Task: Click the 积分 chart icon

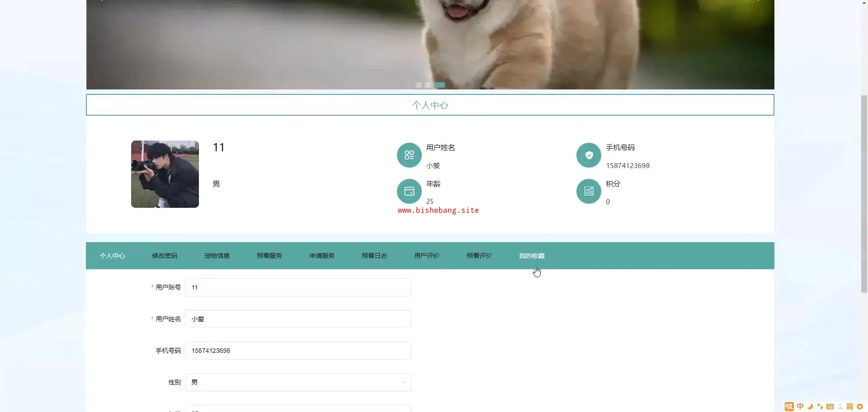Action: coord(589,191)
